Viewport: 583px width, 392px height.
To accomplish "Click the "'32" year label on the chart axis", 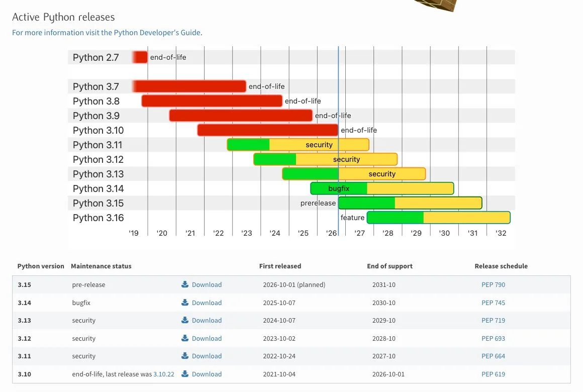I will point(501,233).
